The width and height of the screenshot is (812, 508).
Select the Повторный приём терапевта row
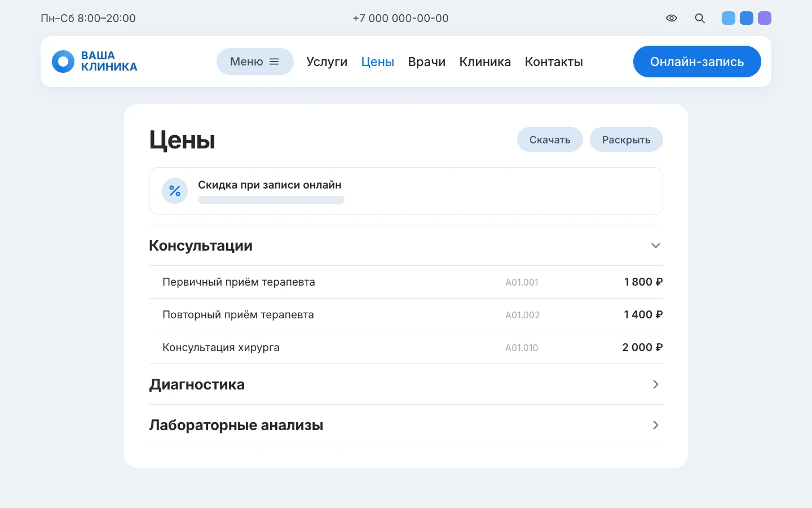[406, 315]
